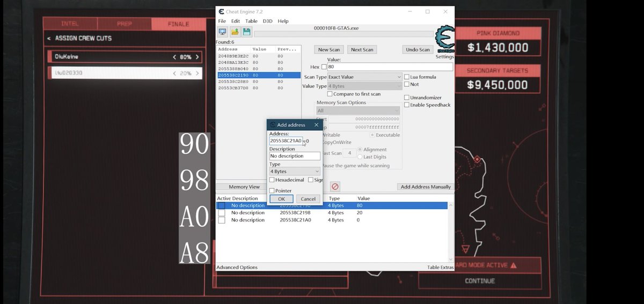Click the Cheat Engine logo above Settings

click(x=444, y=40)
